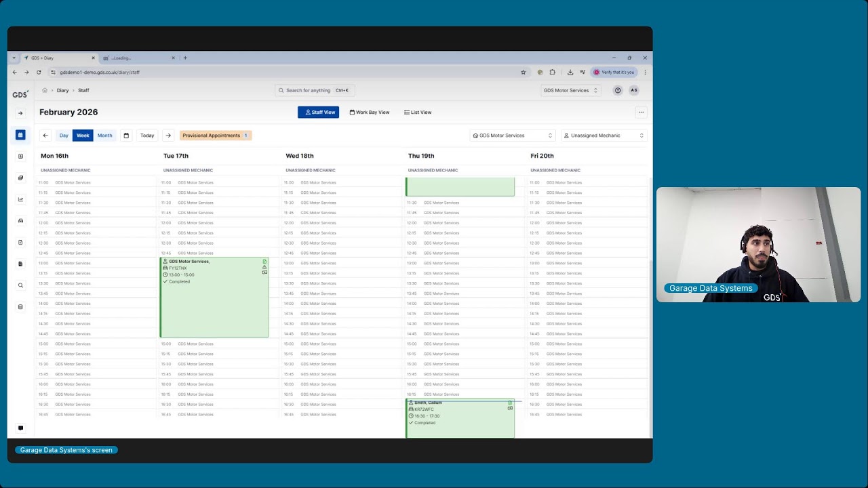868x488 pixels.
Task: Switch to Work Bay View
Action: [370, 113]
